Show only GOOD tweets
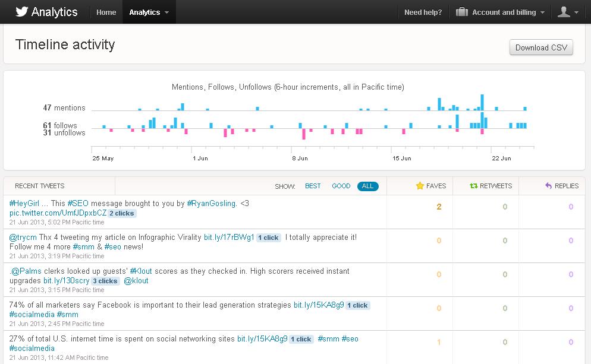Viewport: 591px width, 364px height. point(341,186)
